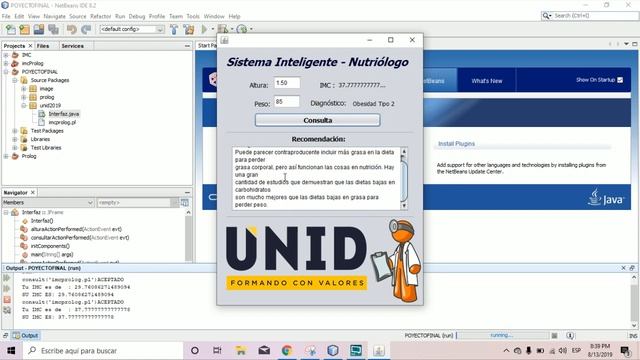The height and width of the screenshot is (360, 640).
Task: Select imcprolog.pl in the Projects tree
Action: pos(62,122)
